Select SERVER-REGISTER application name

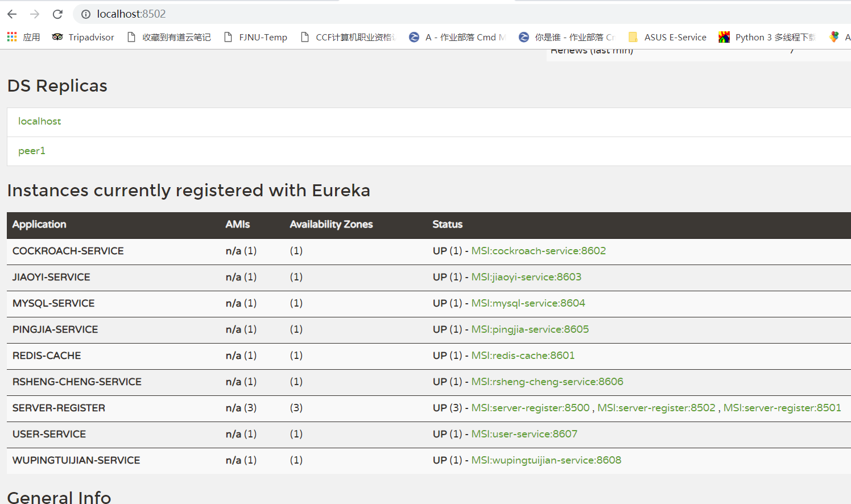click(59, 408)
